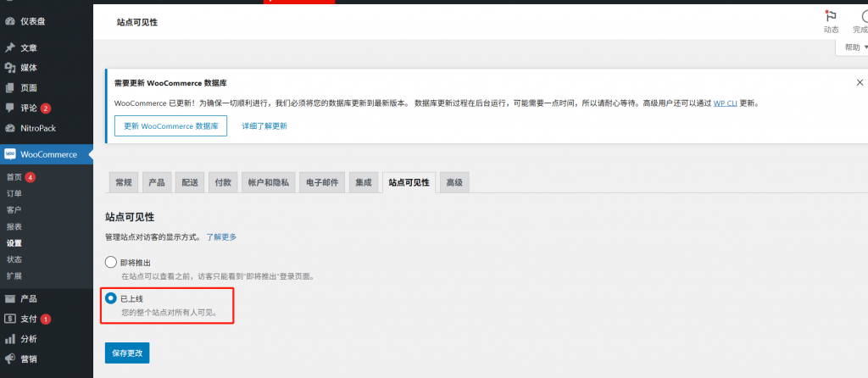Click the pages icon next to 页面
868x378 pixels.
9,88
